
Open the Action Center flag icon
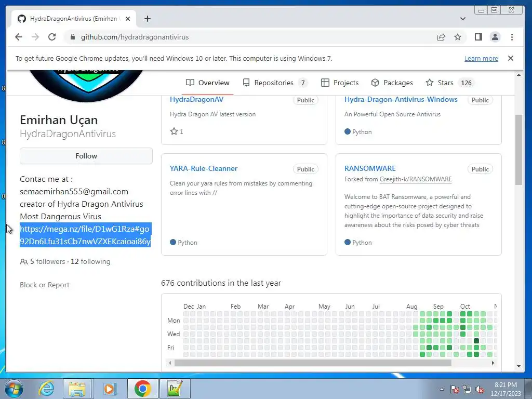coord(455,389)
